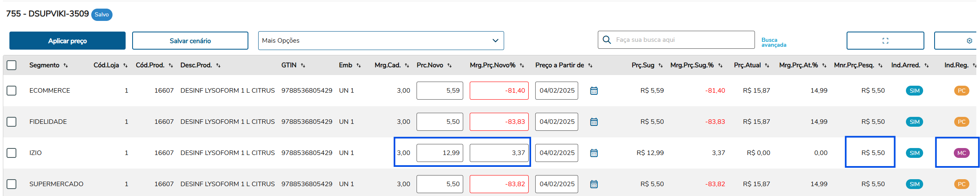Click the search magnifier icon
The width and height of the screenshot is (980, 196).
(x=607, y=40)
